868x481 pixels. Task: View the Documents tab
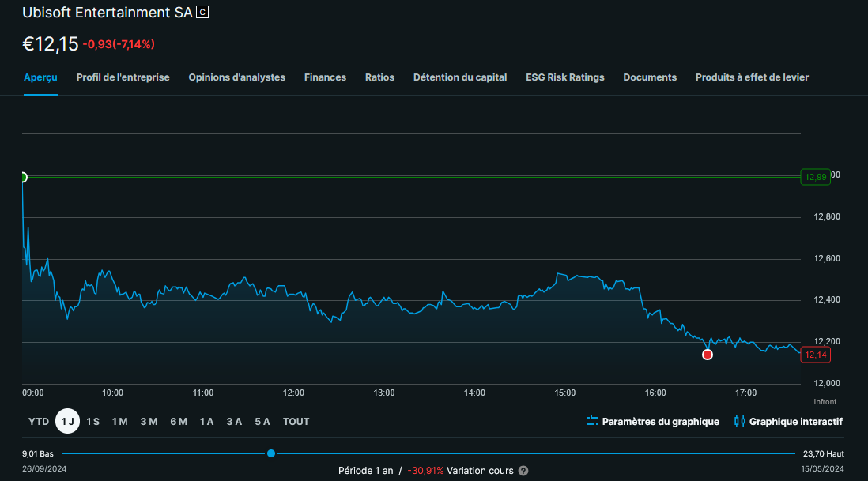[x=650, y=77]
